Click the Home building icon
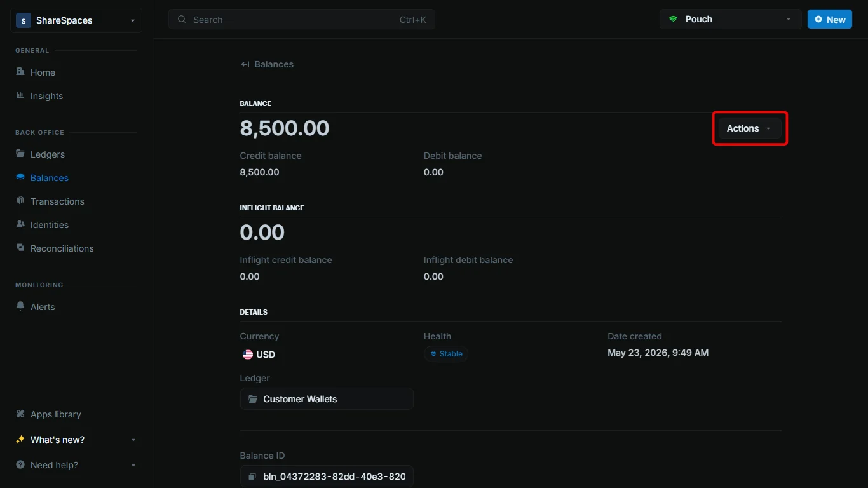The height and width of the screenshot is (488, 868). point(20,72)
